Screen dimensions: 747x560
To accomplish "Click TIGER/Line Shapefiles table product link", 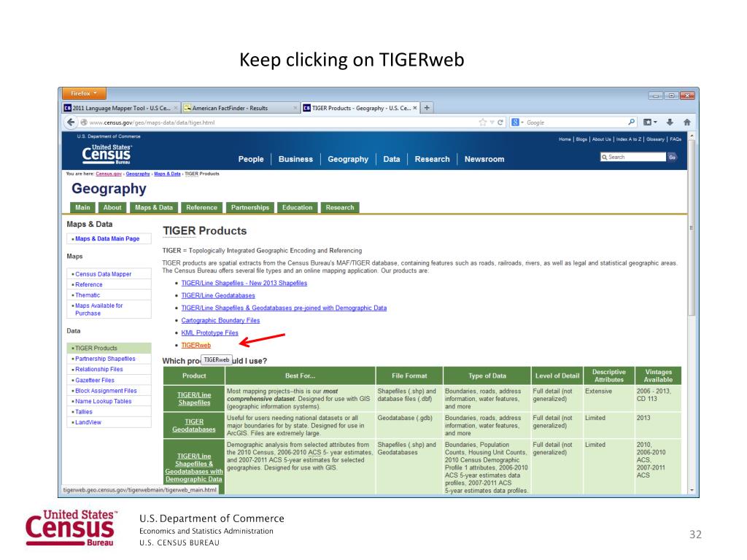I will click(194, 399).
